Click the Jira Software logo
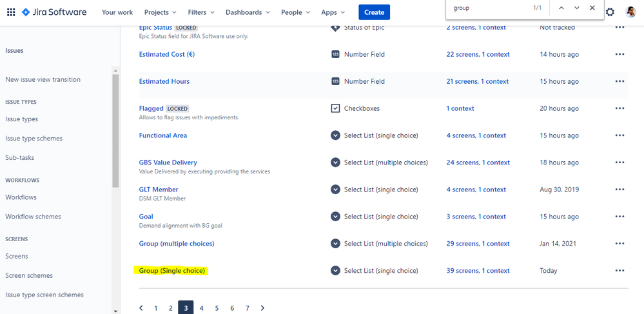This screenshot has height=314, width=644. pos(54,12)
